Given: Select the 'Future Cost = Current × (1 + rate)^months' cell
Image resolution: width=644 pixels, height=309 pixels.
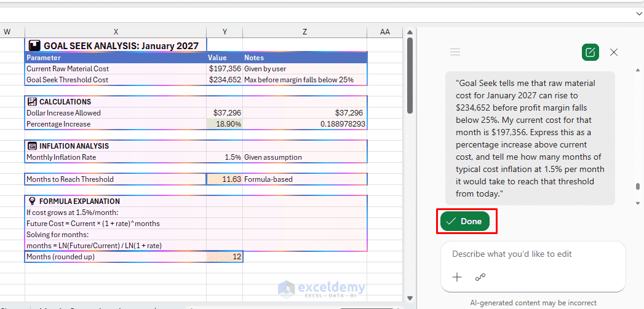Looking at the screenshot, I should coord(116,224).
